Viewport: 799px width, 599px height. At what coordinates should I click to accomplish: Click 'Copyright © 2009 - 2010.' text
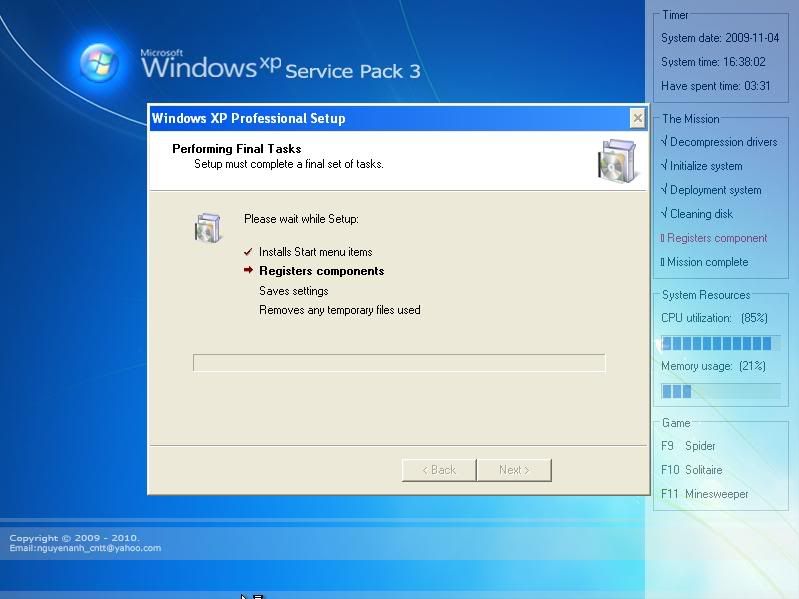pyautogui.click(x=74, y=538)
